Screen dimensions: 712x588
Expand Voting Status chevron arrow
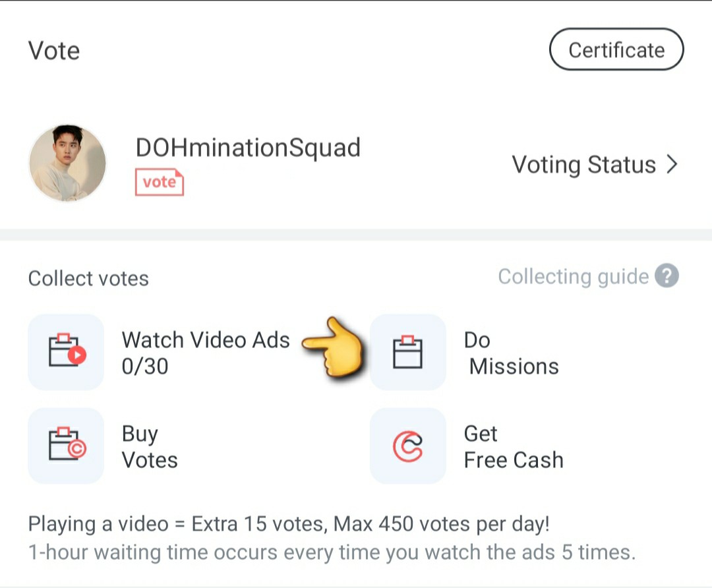coord(672,164)
